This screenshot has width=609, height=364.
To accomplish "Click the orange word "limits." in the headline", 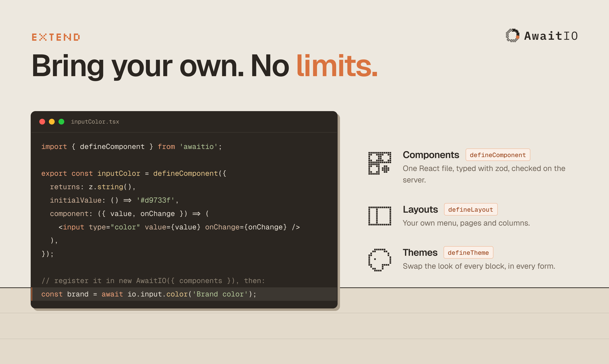I will coord(337,66).
